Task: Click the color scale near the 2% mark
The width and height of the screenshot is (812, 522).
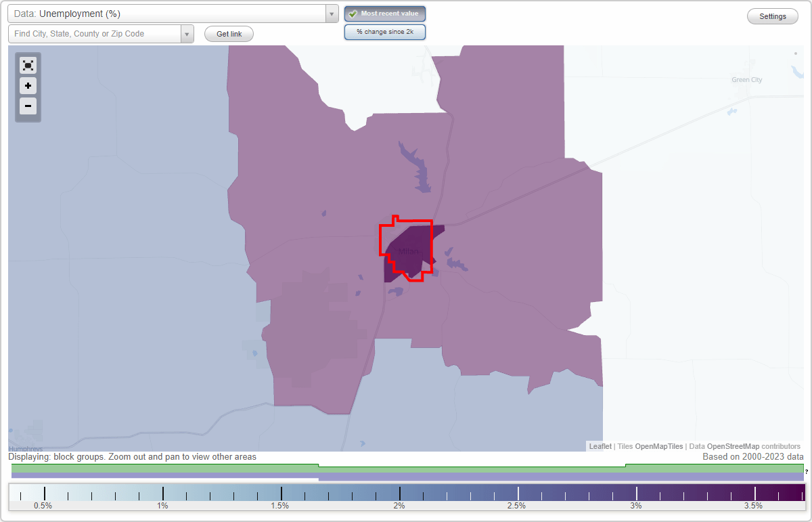Action: [x=399, y=492]
